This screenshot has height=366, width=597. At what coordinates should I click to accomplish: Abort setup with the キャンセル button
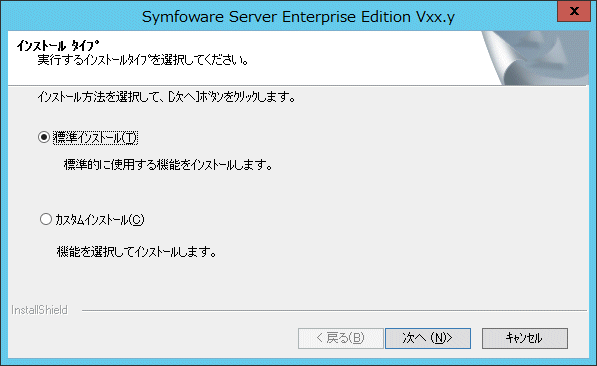tap(525, 338)
